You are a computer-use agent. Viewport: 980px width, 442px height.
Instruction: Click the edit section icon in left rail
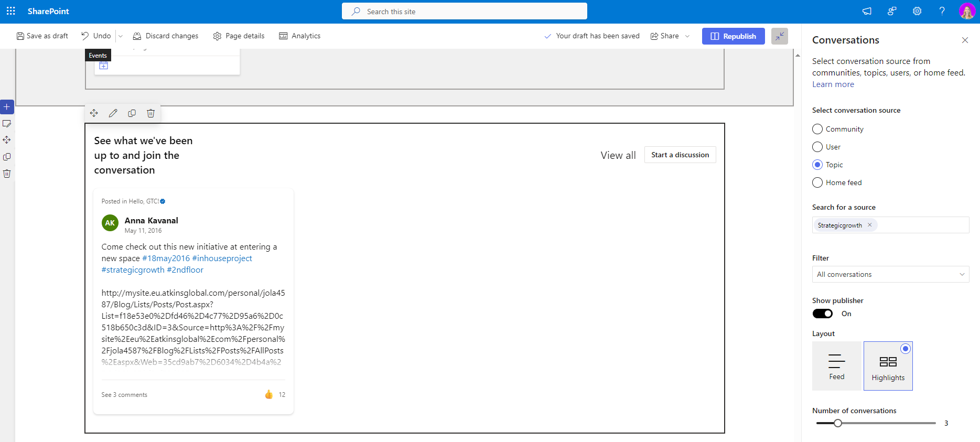(x=7, y=124)
